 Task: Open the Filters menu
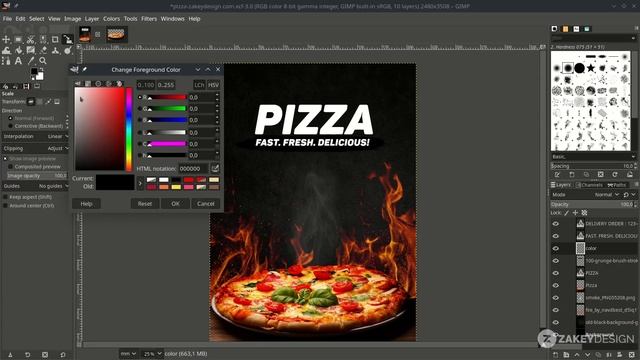coord(149,19)
